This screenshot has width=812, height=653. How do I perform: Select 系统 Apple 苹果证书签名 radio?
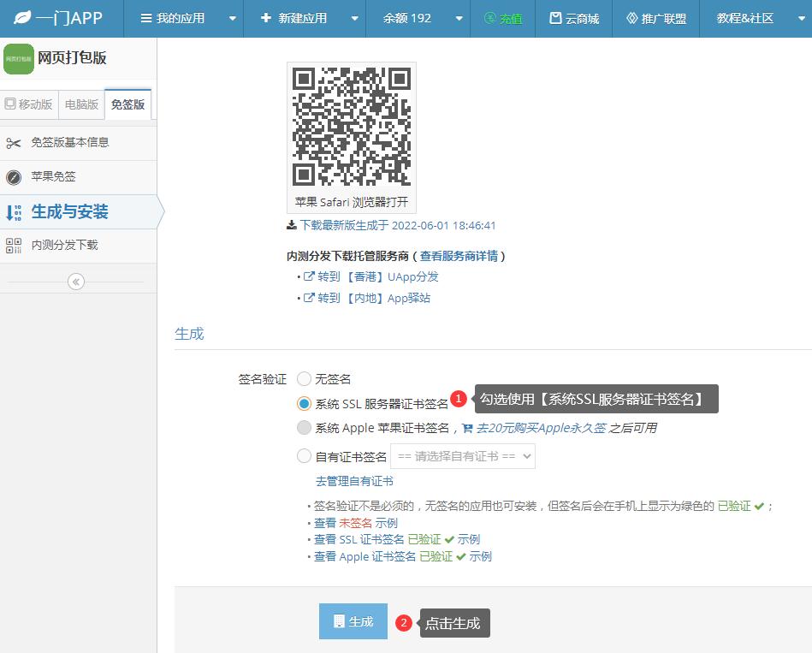pyautogui.click(x=304, y=428)
